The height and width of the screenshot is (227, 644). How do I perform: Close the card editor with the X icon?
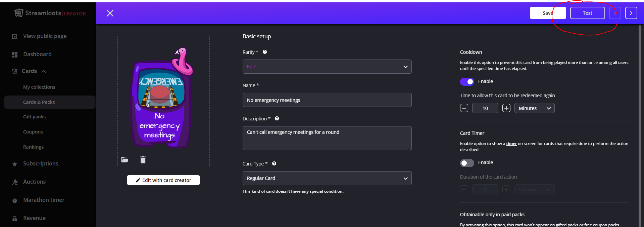click(110, 13)
